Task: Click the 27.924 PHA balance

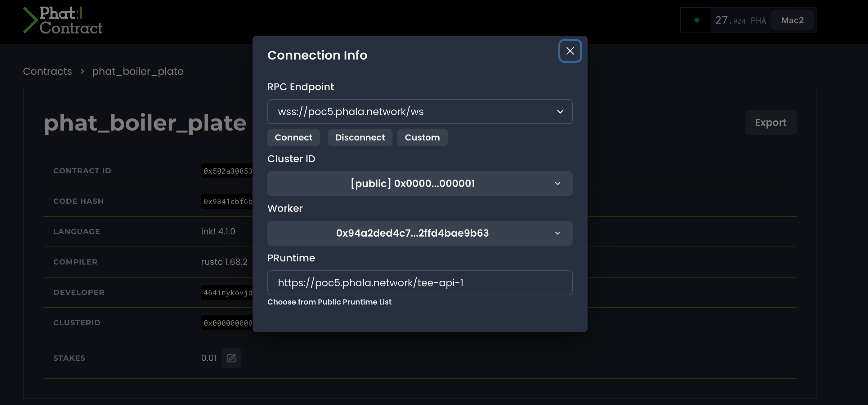Action: click(x=740, y=20)
